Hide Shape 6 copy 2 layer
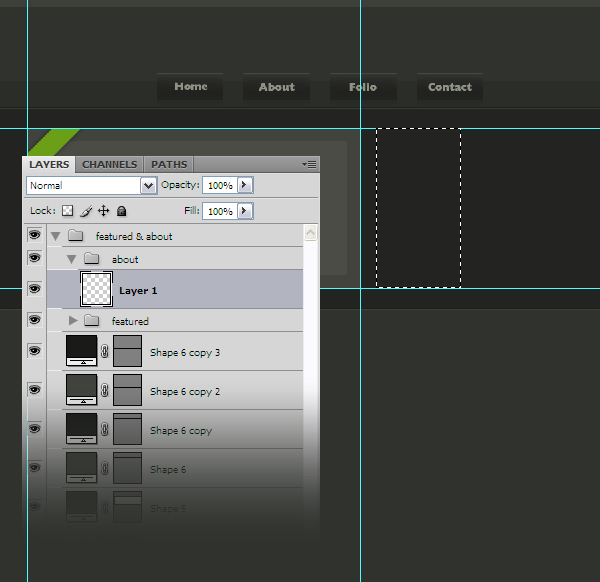This screenshot has width=600, height=582. coord(34,390)
